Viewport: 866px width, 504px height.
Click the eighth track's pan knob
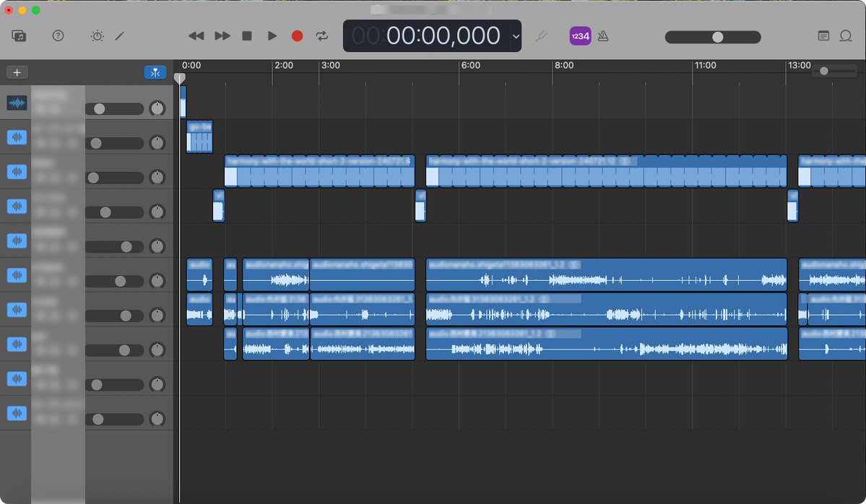157,350
